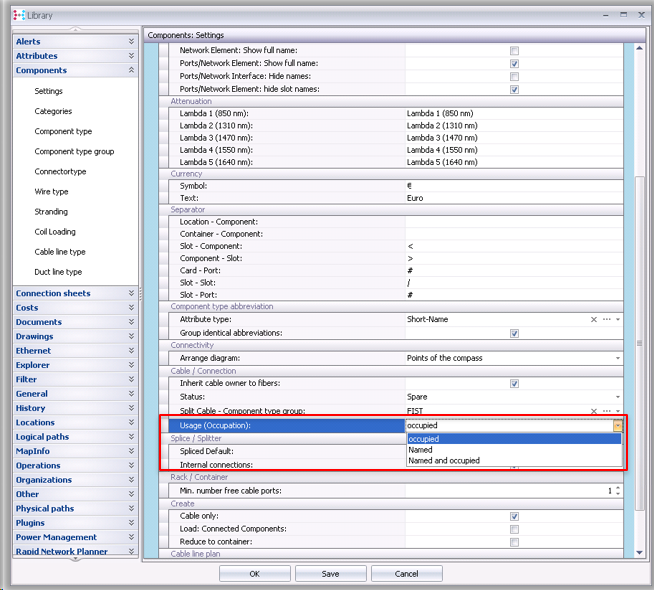Viewport: 654px width, 590px height.
Task: Open Cable line type item
Action: (x=60, y=251)
